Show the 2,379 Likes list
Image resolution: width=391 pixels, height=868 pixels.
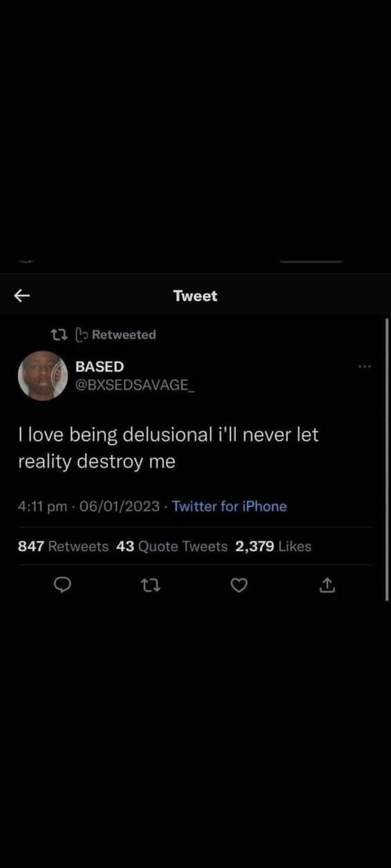click(x=274, y=547)
